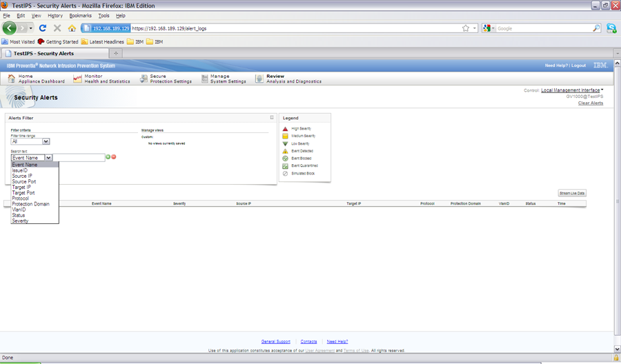Open the Contacts footer link
The height and width of the screenshot is (364, 621).
click(308, 341)
